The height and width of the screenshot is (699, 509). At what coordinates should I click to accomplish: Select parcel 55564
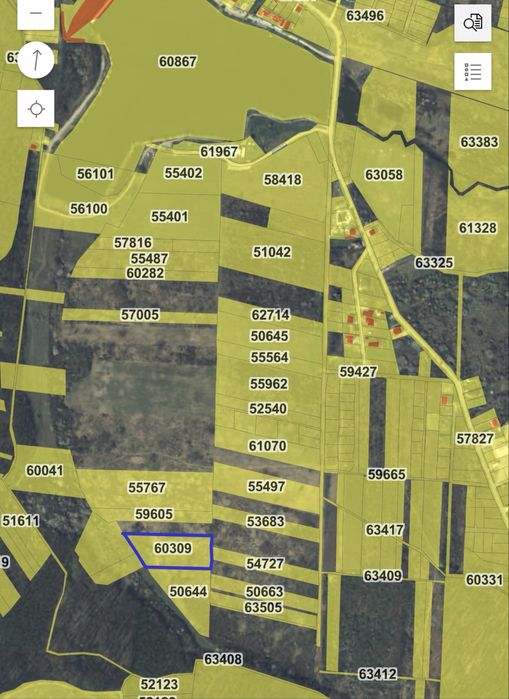pyautogui.click(x=269, y=357)
